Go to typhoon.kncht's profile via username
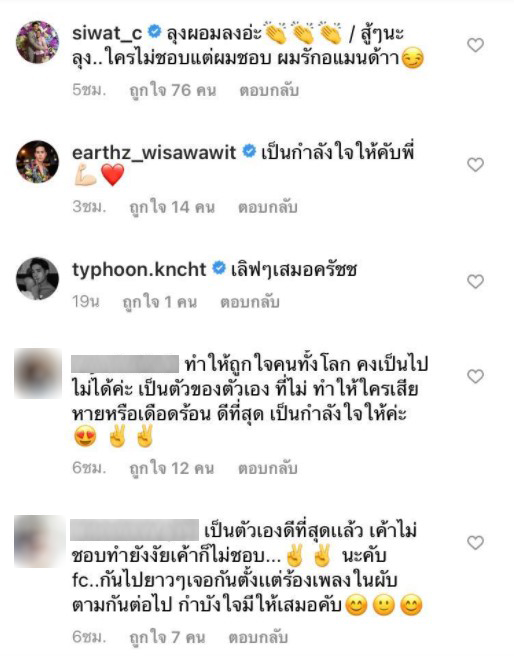The image size is (514, 656). click(139, 269)
